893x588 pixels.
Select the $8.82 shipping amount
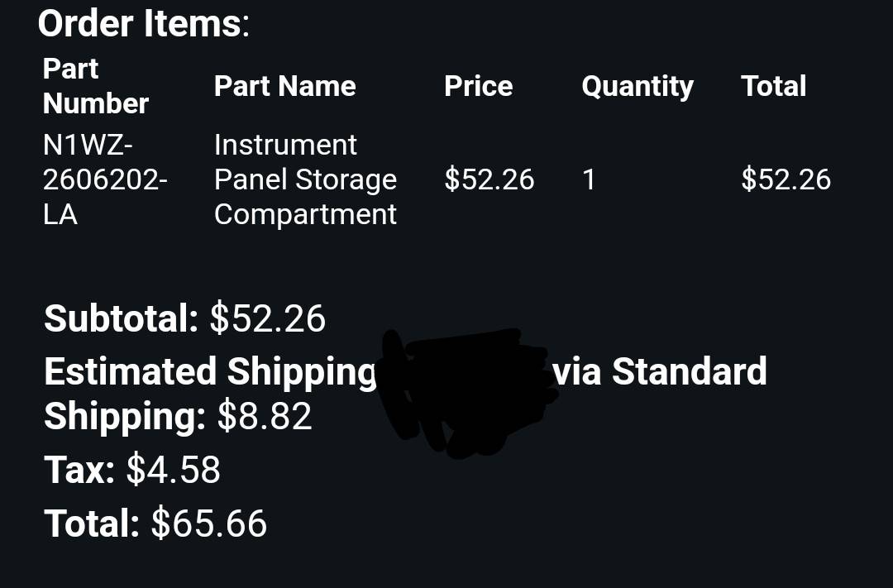(x=265, y=416)
